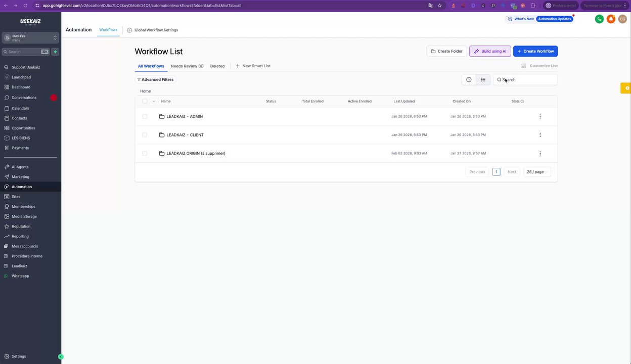
Task: Open Contacts section
Action: [x=19, y=118]
